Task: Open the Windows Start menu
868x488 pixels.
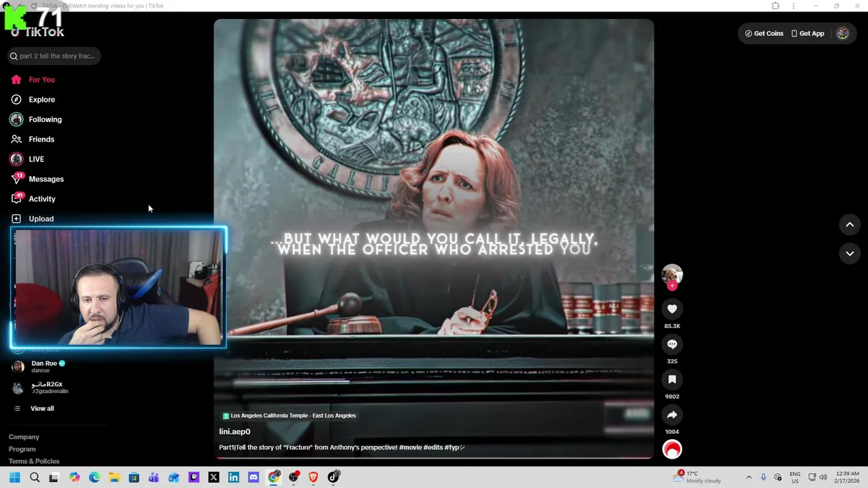Action: (x=15, y=477)
